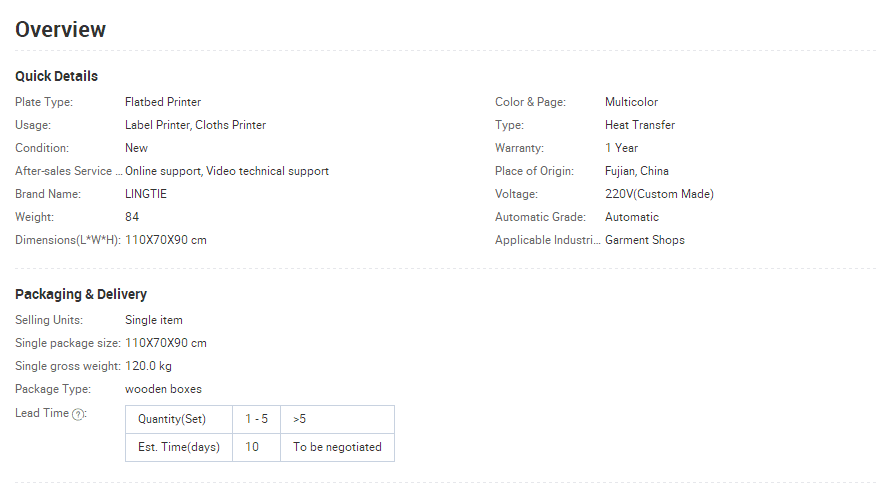Click the Label Printer, Cloths Printer usage value
Screen dimensions: 876x485
(x=196, y=125)
